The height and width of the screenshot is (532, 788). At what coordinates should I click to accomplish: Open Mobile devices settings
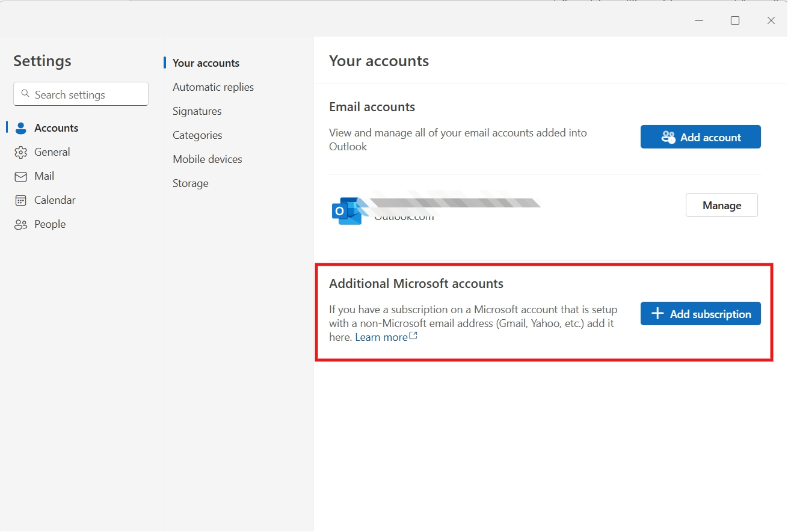pyautogui.click(x=207, y=159)
